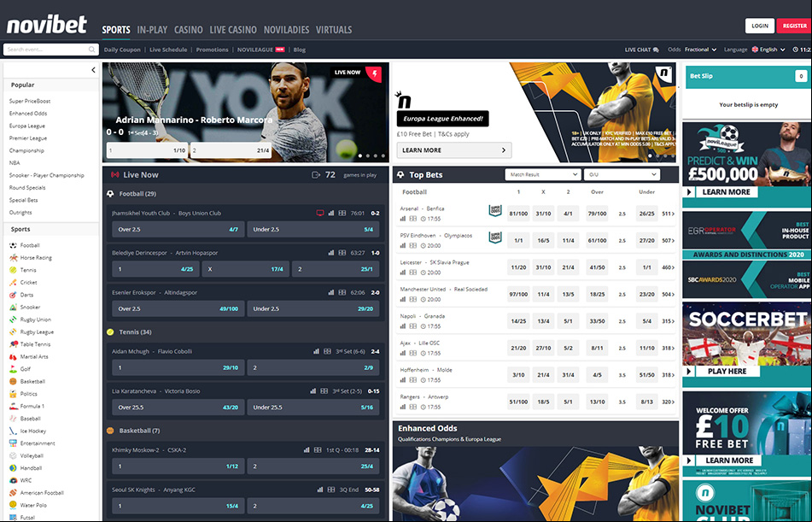Open the O/U dropdown in Top Bets
This screenshot has width=812, height=522.
(622, 174)
